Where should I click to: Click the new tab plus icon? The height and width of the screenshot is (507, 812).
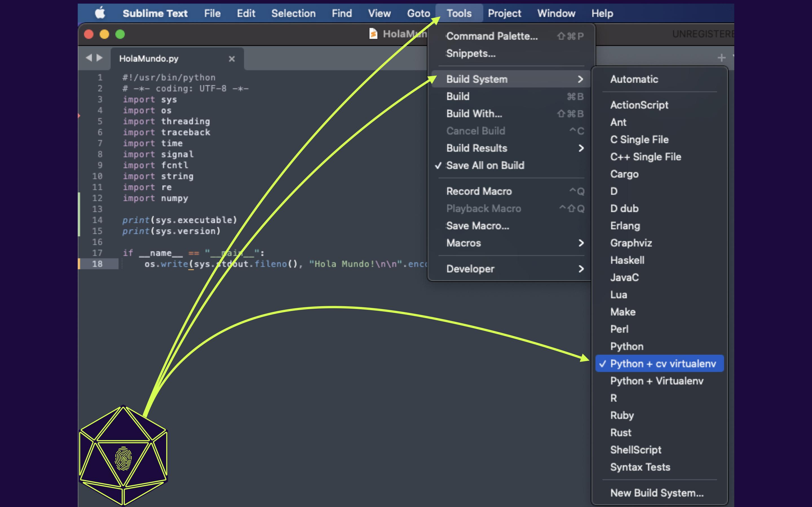[x=721, y=58]
